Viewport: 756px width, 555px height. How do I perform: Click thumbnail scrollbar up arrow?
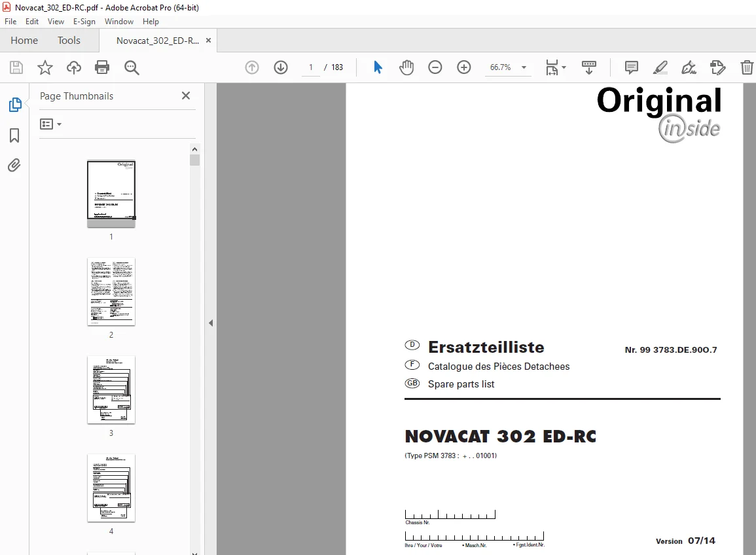pyautogui.click(x=195, y=149)
